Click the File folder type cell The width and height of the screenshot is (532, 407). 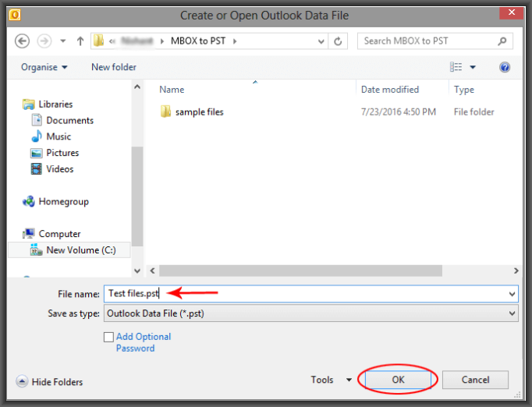click(473, 112)
